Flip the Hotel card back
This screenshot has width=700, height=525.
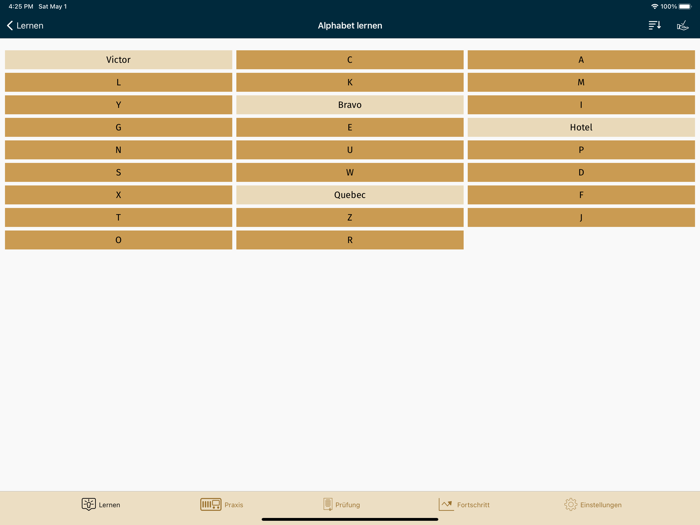tap(581, 127)
